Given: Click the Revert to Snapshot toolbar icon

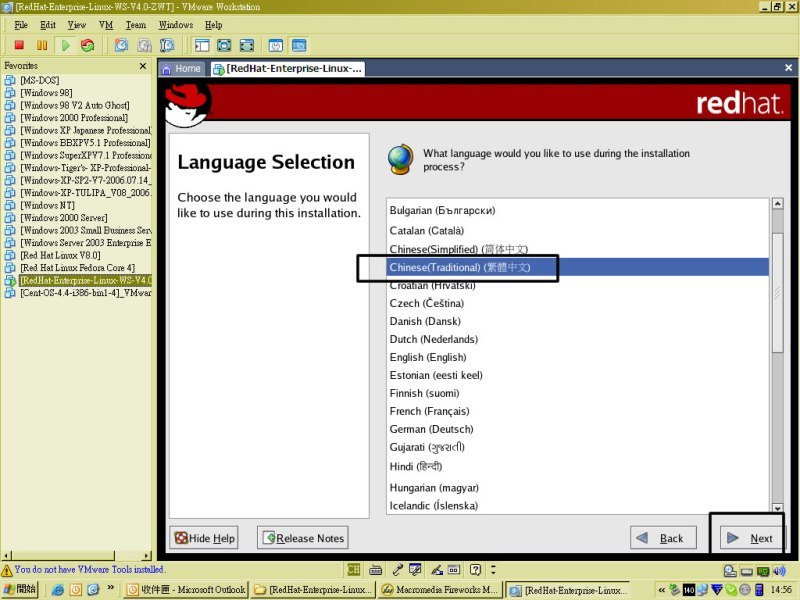Looking at the screenshot, I should click(x=144, y=45).
